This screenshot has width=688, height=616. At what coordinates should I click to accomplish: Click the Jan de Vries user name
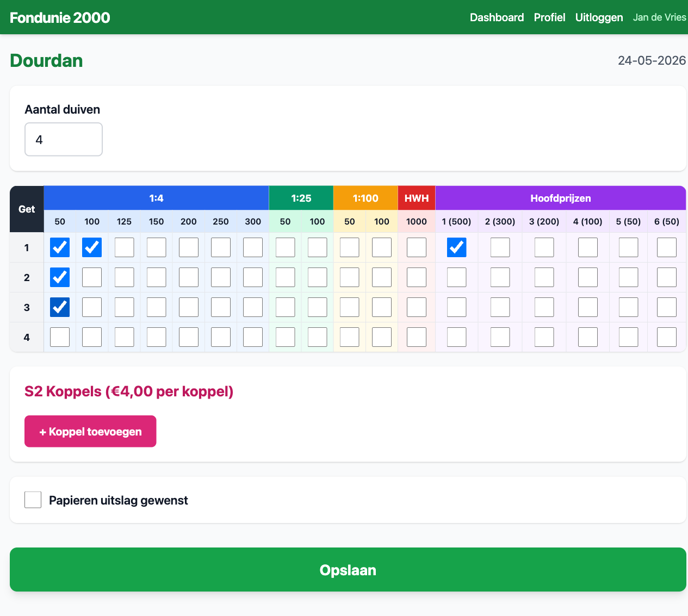click(x=659, y=17)
